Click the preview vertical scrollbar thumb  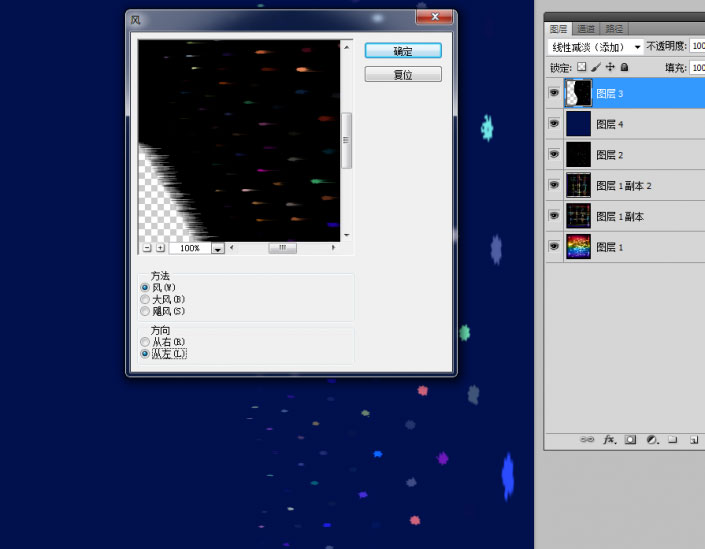346,140
